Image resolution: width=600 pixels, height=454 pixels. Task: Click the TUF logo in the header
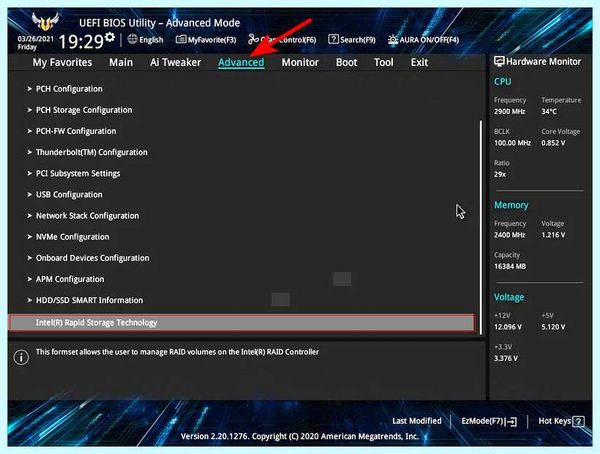coord(46,21)
